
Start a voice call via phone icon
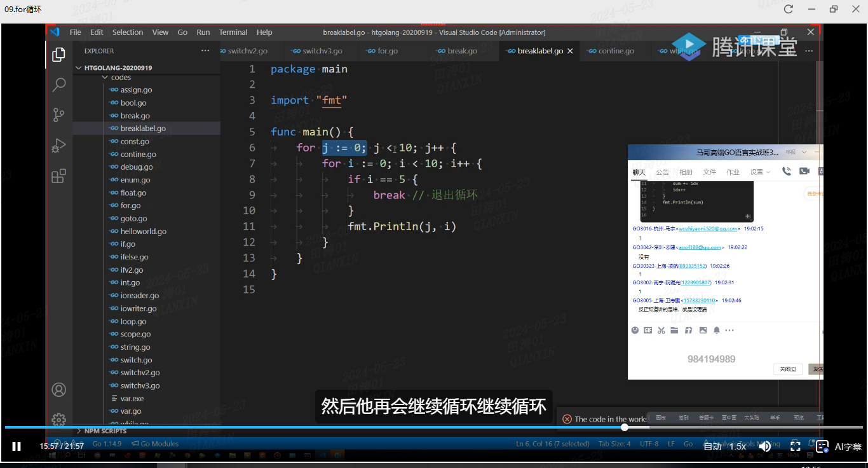787,171
